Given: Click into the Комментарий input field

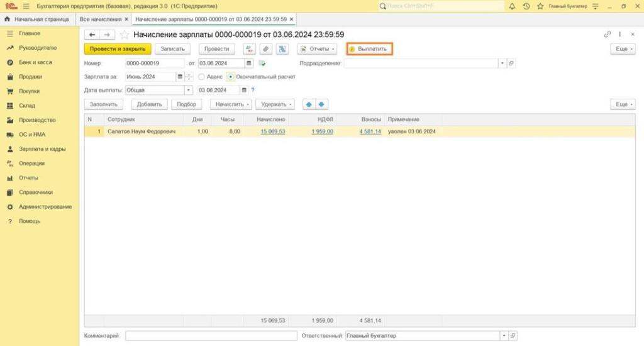Looking at the screenshot, I should 211,336.
